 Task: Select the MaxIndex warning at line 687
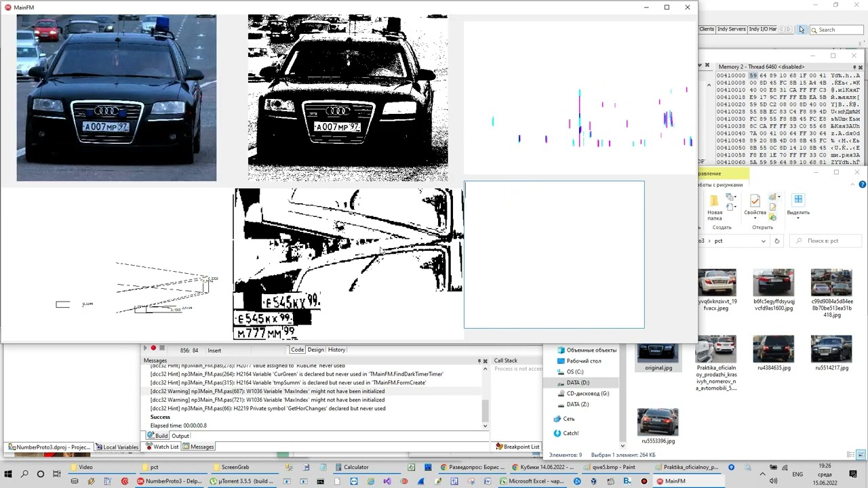click(x=267, y=391)
